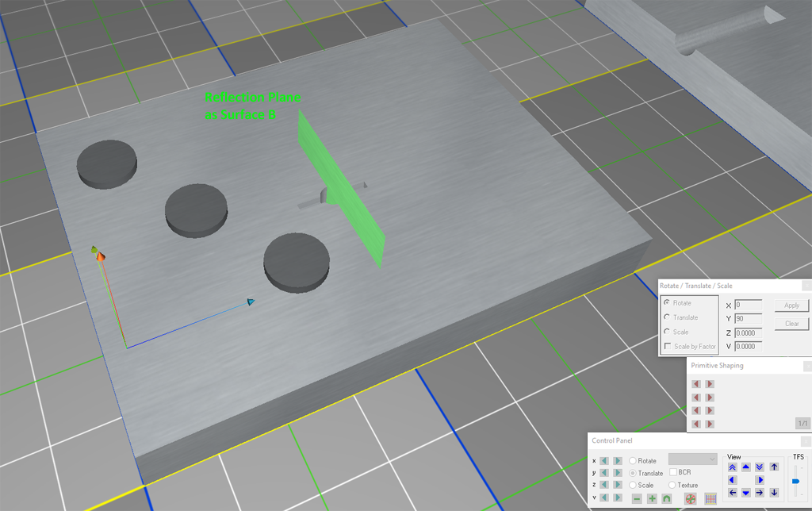The height and width of the screenshot is (511, 812).
Task: Click the grid icon in Control Panel
Action: [x=710, y=498]
